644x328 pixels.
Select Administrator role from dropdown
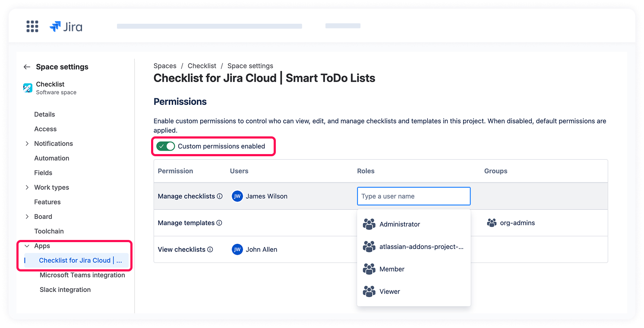coord(399,224)
